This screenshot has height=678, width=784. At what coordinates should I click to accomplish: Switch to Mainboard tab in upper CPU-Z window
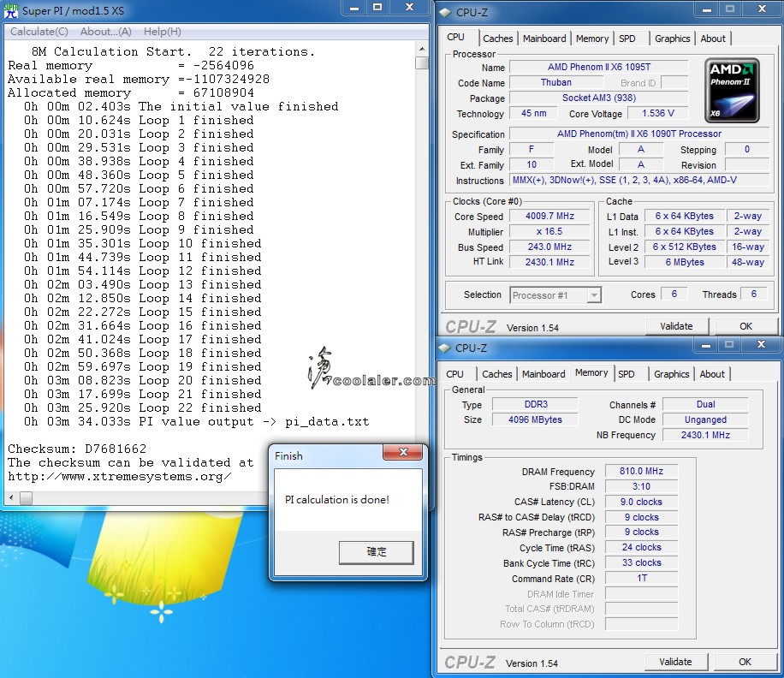(544, 39)
